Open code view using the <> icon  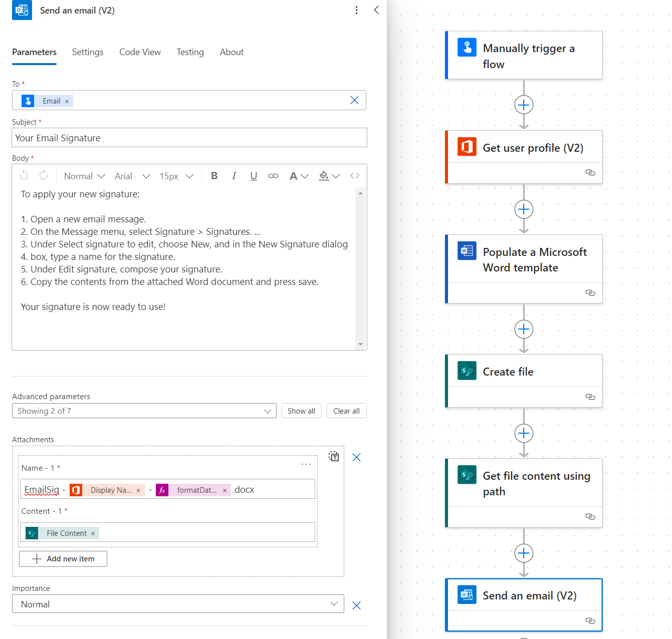coord(355,176)
